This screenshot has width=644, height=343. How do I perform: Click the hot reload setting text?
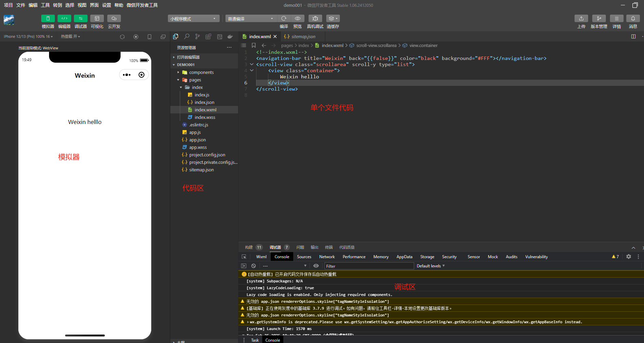point(70,36)
